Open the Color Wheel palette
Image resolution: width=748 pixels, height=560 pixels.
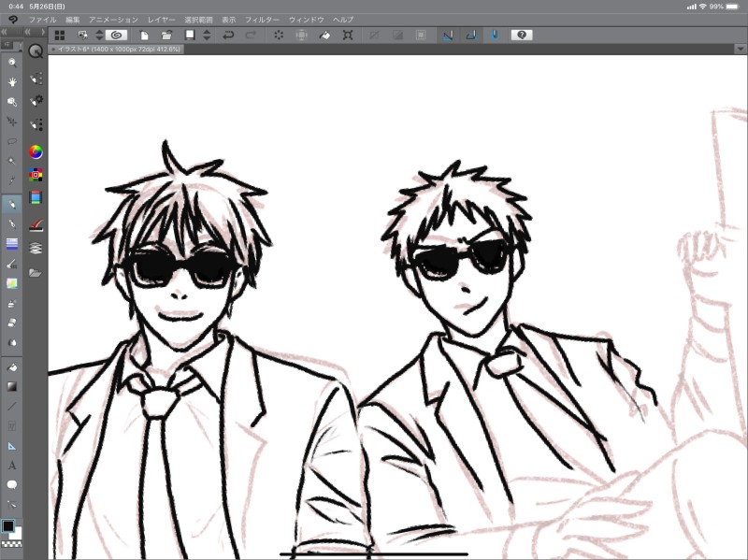pos(36,152)
